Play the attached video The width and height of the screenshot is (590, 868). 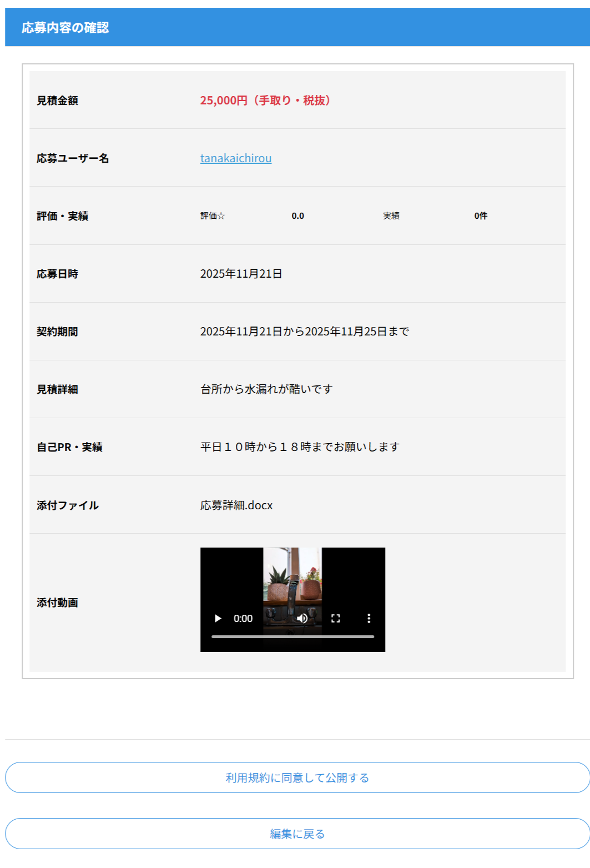point(218,618)
